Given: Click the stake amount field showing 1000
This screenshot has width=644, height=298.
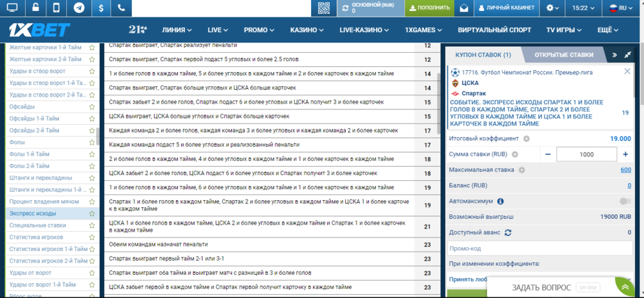Looking at the screenshot, I should pyautogui.click(x=587, y=154).
